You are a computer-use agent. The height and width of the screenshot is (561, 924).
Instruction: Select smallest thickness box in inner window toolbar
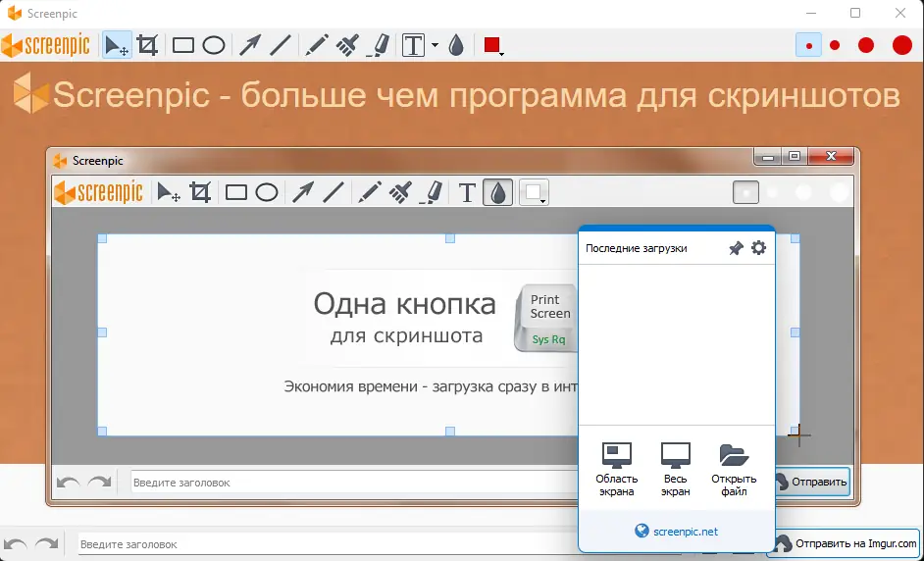745,192
